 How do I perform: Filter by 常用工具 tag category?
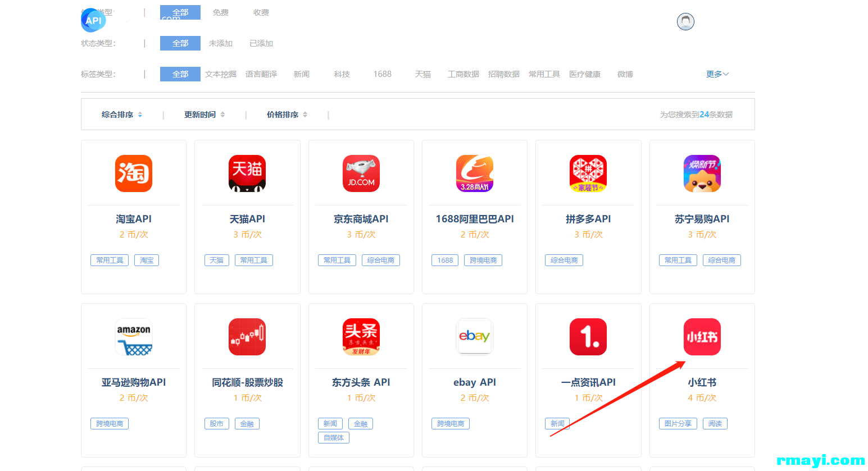[544, 74]
